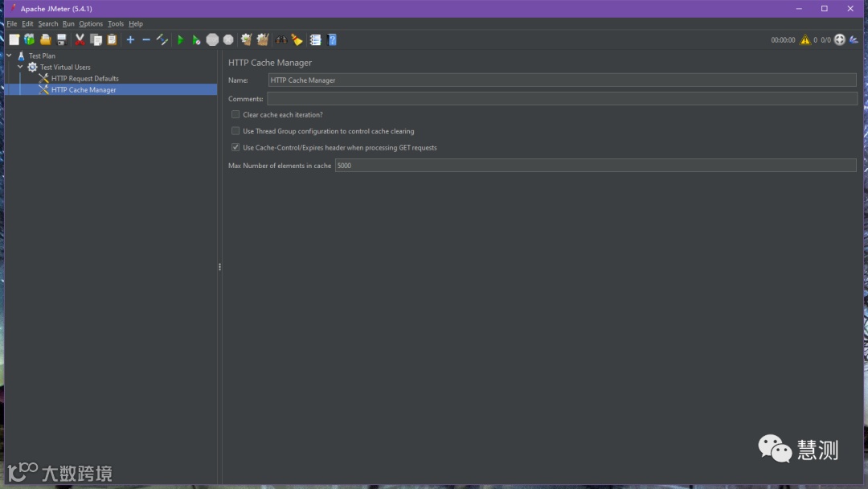Image resolution: width=868 pixels, height=489 pixels.
Task: Select Test Virtual Users thread group
Action: coord(65,67)
